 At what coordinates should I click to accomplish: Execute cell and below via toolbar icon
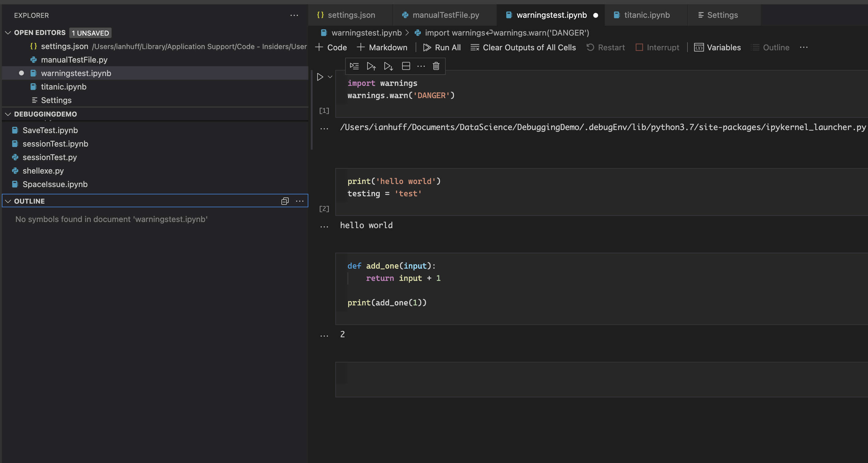(389, 66)
